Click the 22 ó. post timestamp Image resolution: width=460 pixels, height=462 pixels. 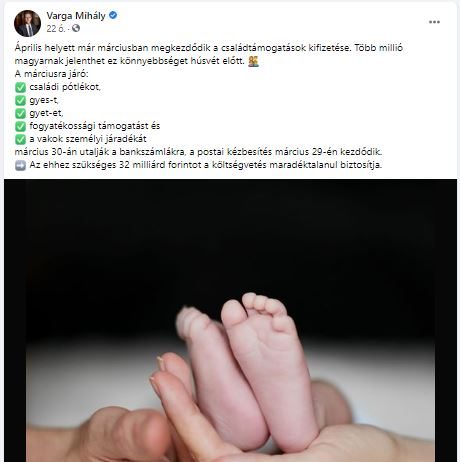point(56,29)
